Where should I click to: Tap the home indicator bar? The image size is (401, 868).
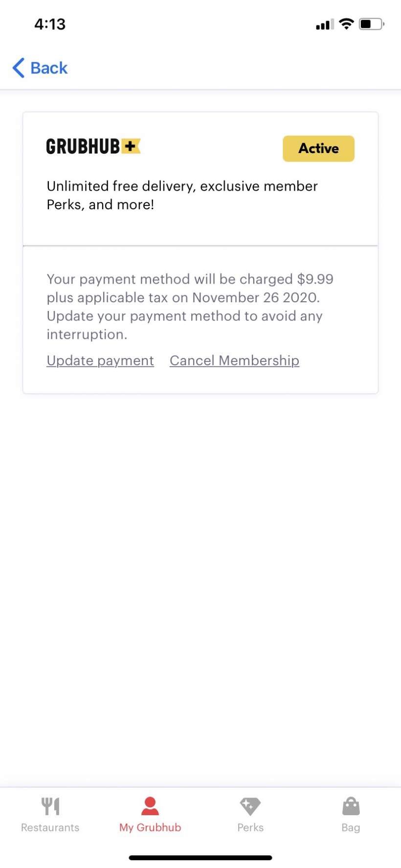(200, 858)
